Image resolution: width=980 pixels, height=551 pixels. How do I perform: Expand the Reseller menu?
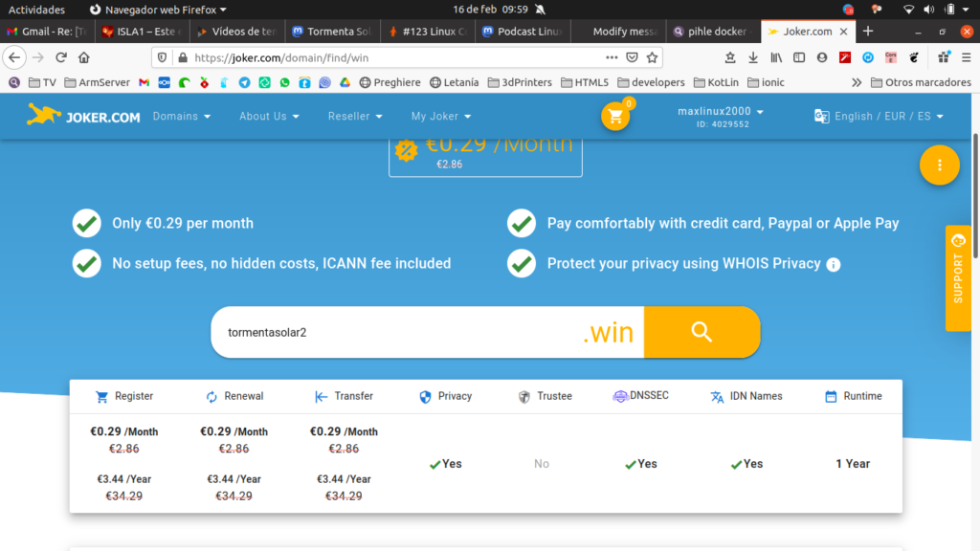[x=356, y=116]
